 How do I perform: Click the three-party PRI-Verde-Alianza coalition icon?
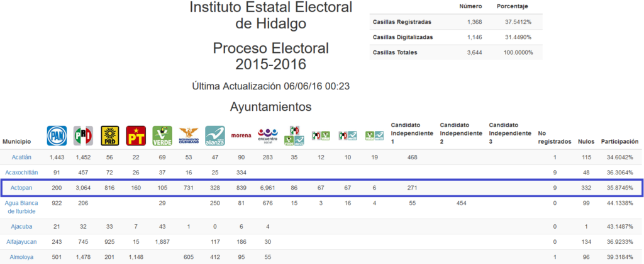294,135
